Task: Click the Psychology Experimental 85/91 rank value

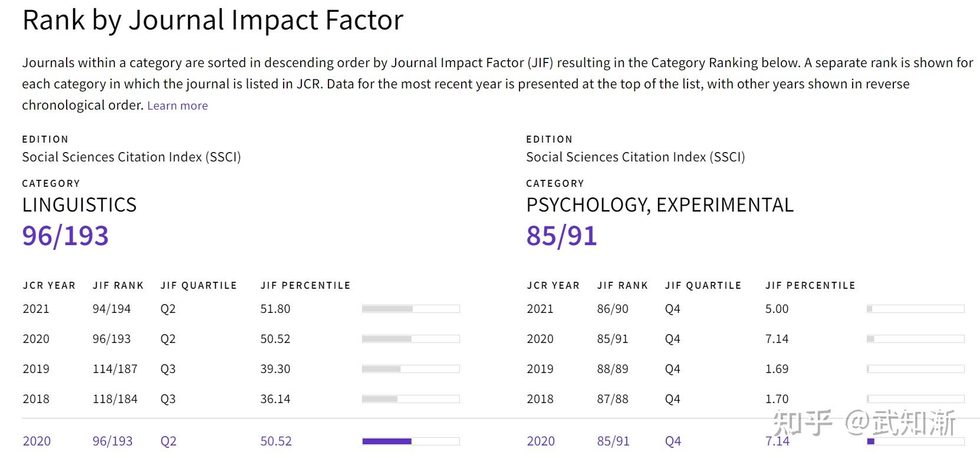Action: point(561,236)
